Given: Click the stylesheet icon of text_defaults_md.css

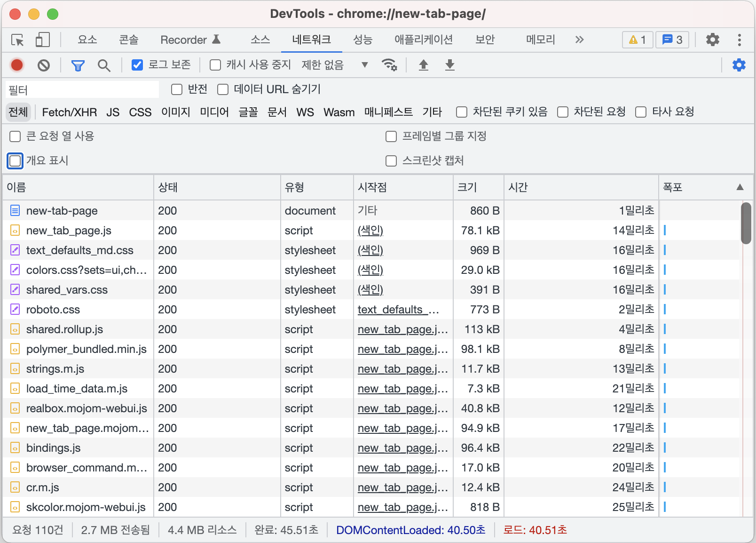Looking at the screenshot, I should 16,250.
